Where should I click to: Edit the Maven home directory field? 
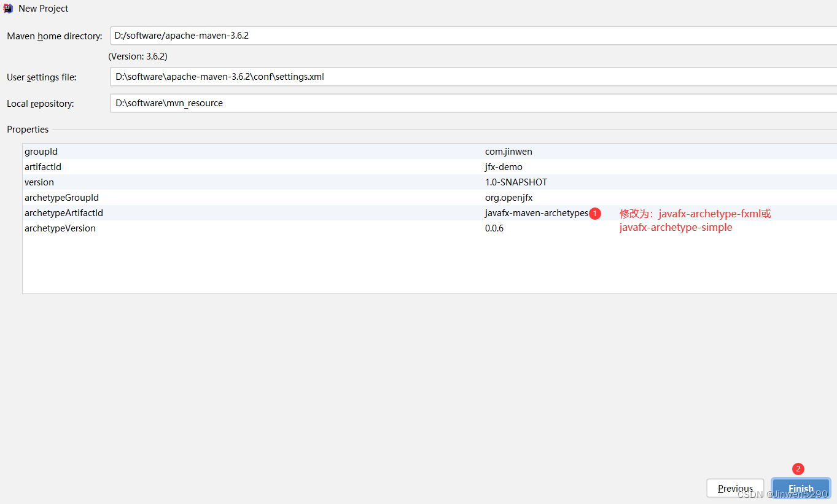point(473,36)
